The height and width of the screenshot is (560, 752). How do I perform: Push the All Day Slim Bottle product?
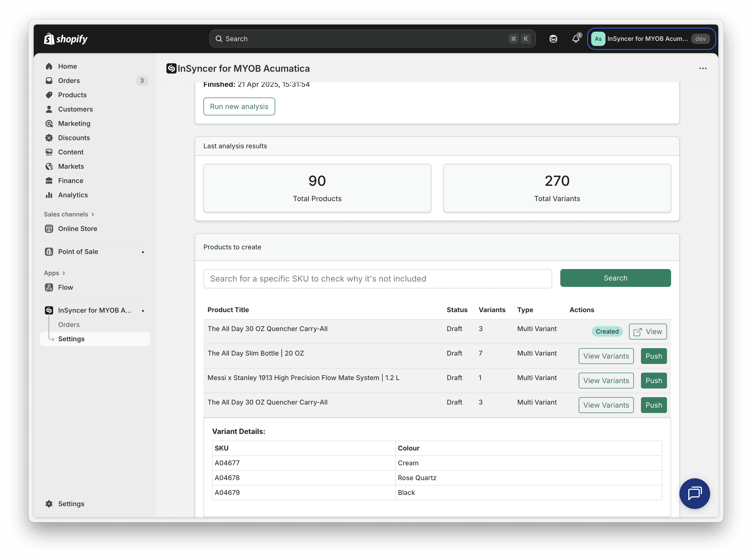click(654, 356)
